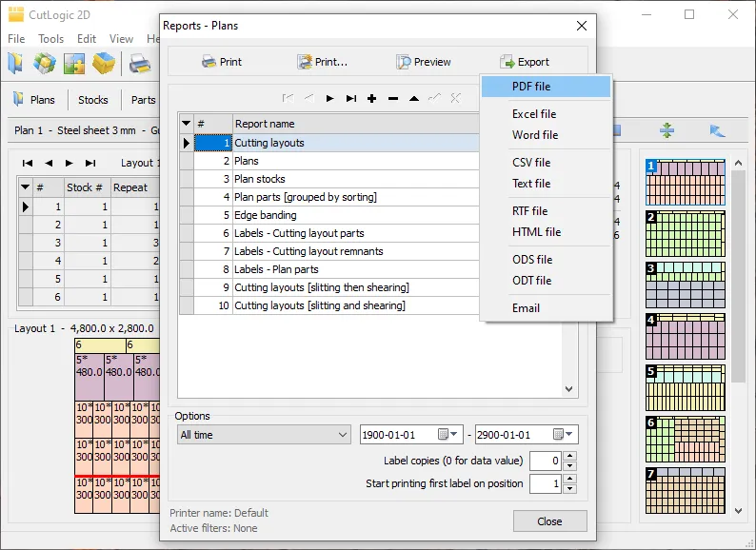Click the Export button in Reports dialog

pyautogui.click(x=523, y=62)
